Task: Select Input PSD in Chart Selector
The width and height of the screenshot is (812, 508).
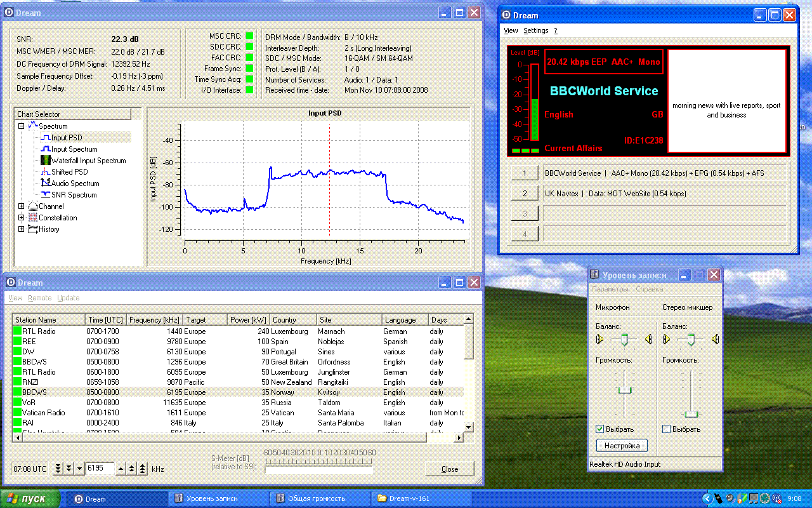Action: tap(66, 138)
